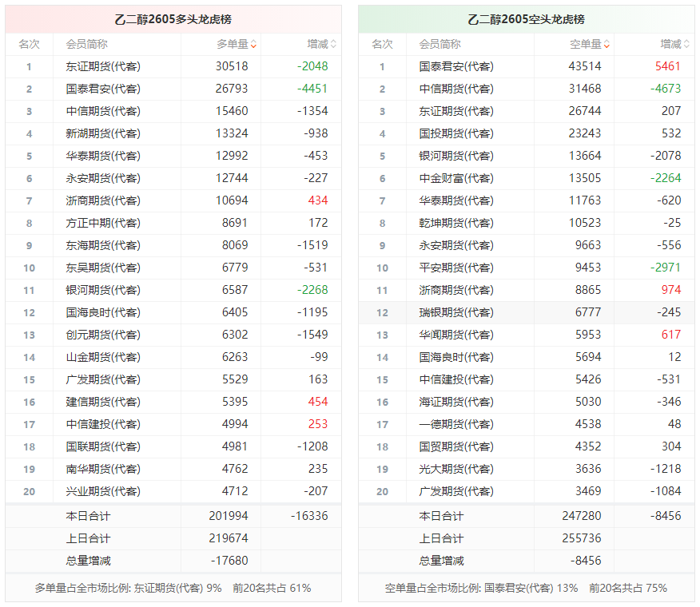Screen dimensions: 700x607
Task: Select 国投期货(代客) row name
Action: (456, 133)
